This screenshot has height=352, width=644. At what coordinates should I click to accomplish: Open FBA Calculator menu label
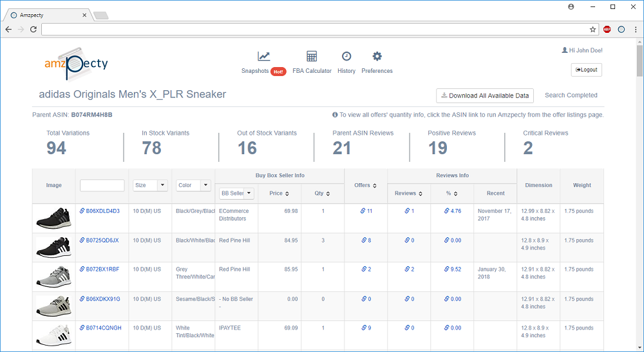pos(312,71)
